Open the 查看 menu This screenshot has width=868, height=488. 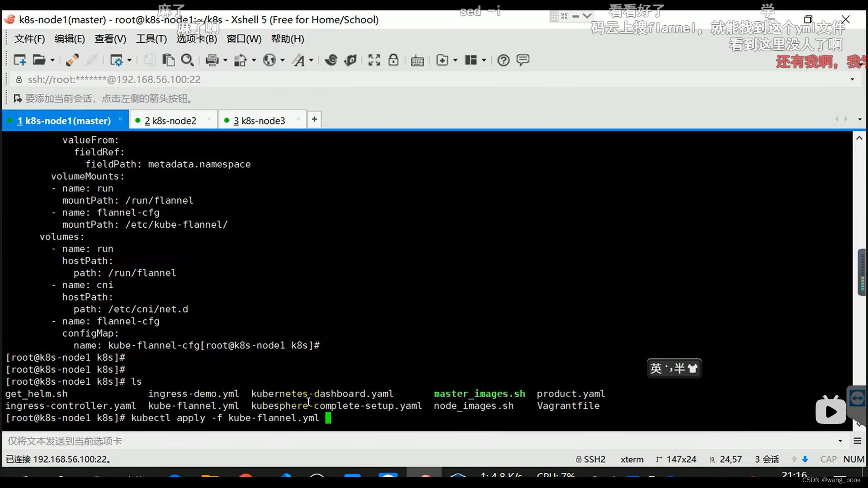(110, 39)
